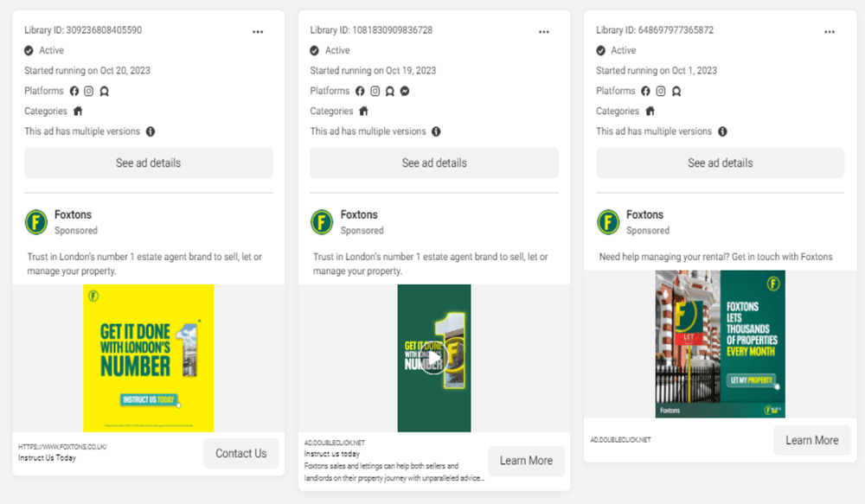Click the Instagram platform icon in the third ad
Image resolution: width=865 pixels, height=504 pixels.
coord(661,91)
